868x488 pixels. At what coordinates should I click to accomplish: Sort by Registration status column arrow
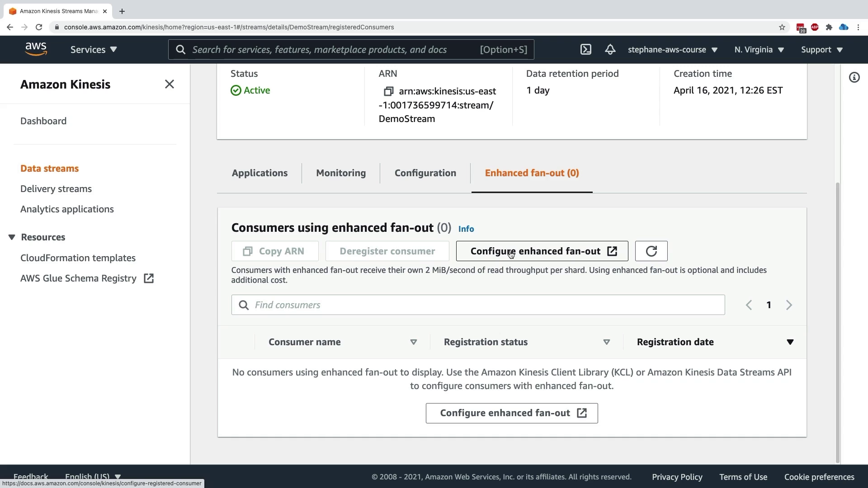tap(606, 342)
